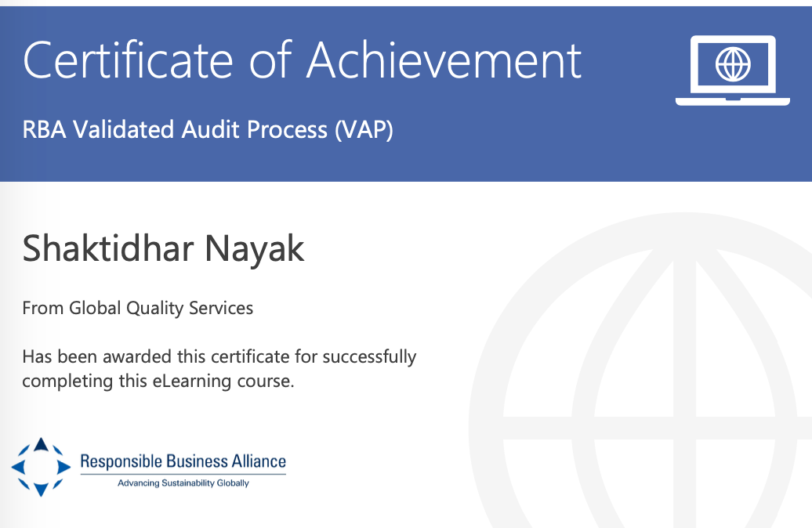Select the RBA Validated Audit Process subtitle
This screenshot has height=528, width=812.
208,129
